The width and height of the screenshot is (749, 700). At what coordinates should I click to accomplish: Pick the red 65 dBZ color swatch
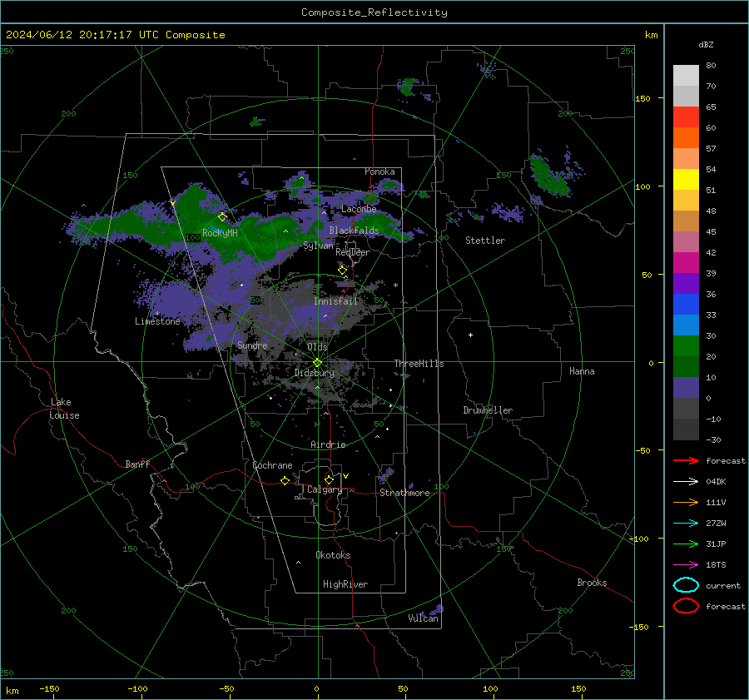click(x=686, y=117)
